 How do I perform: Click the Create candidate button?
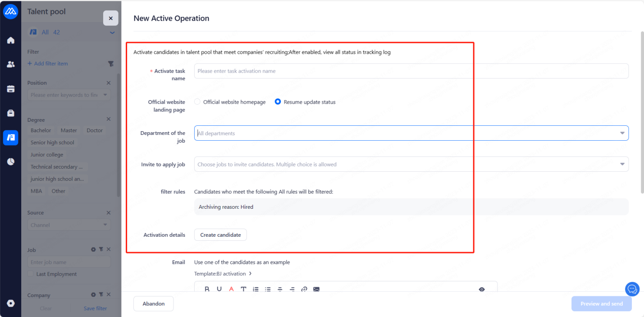tap(220, 235)
